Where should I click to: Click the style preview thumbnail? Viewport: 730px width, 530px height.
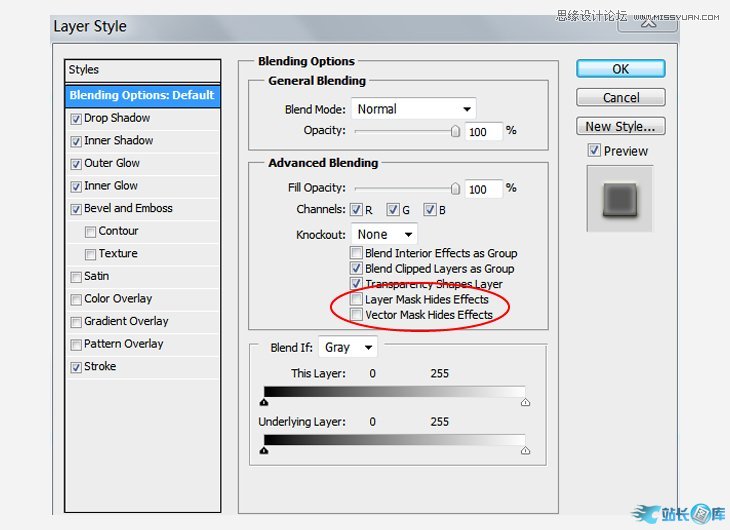[619, 198]
